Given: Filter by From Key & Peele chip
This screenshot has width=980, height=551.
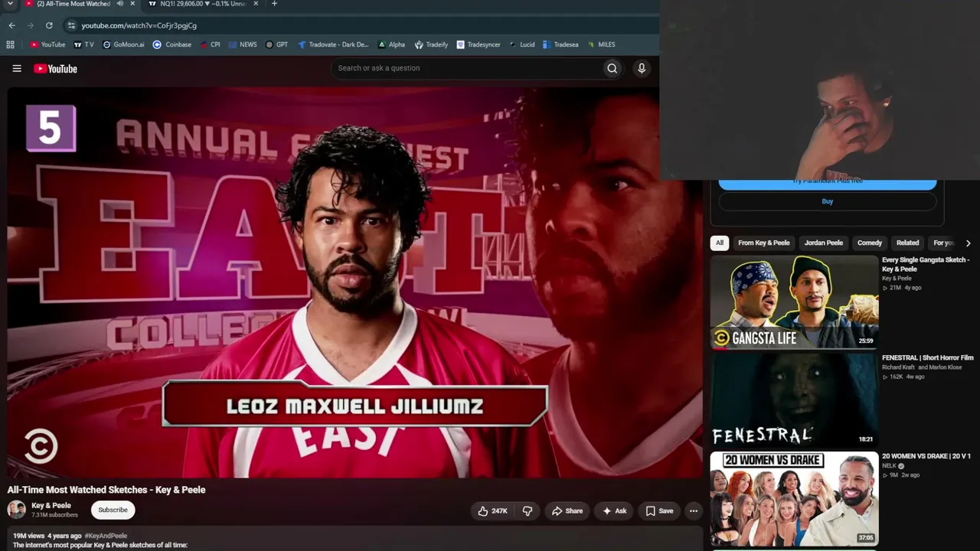Looking at the screenshot, I should pos(763,243).
